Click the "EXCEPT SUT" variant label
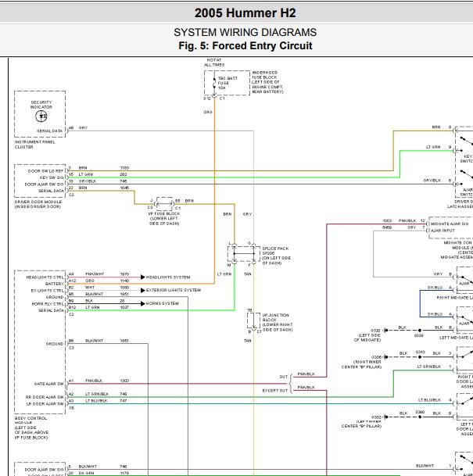Screen dimensions: 473x476 274,391
